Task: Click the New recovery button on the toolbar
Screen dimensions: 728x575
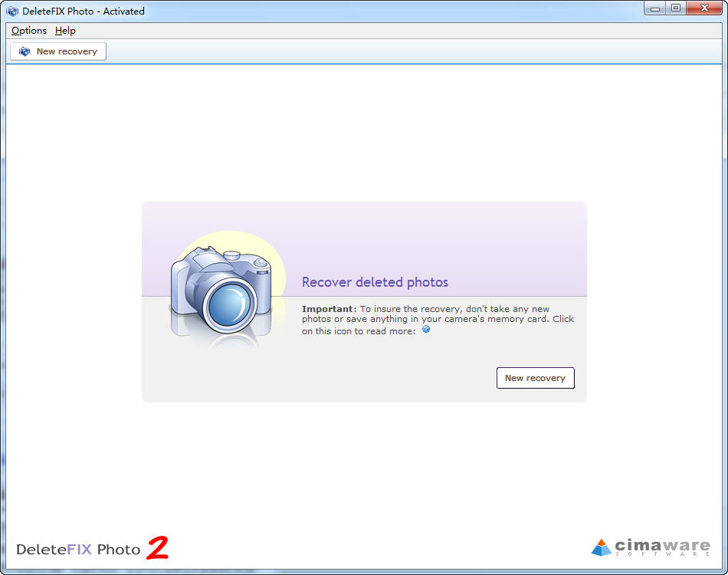Action: coord(57,51)
